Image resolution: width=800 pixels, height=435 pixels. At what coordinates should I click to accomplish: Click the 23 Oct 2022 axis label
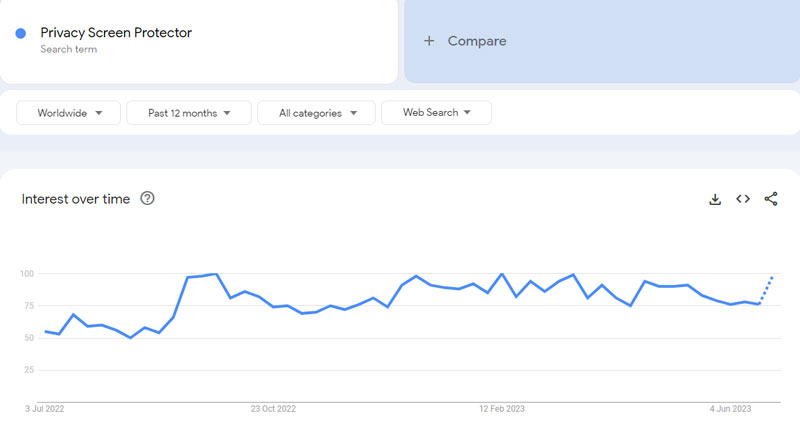pyautogui.click(x=273, y=409)
